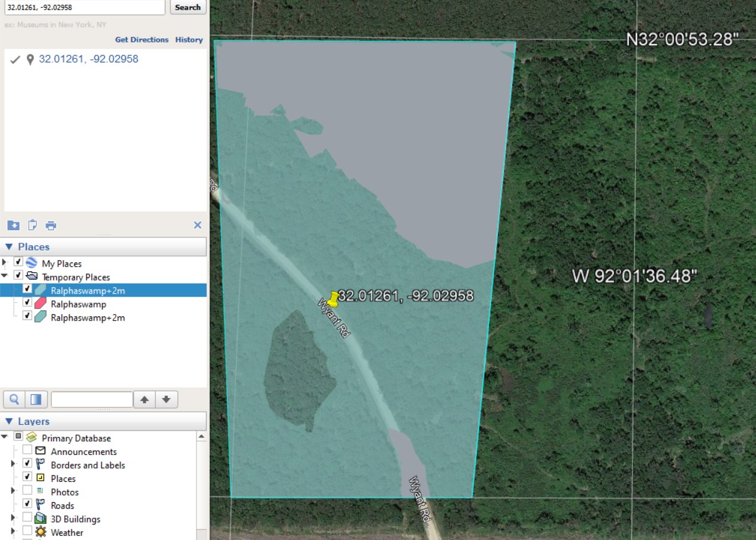Click the My Places globe icon
This screenshot has height=540, width=756.
pyautogui.click(x=32, y=263)
